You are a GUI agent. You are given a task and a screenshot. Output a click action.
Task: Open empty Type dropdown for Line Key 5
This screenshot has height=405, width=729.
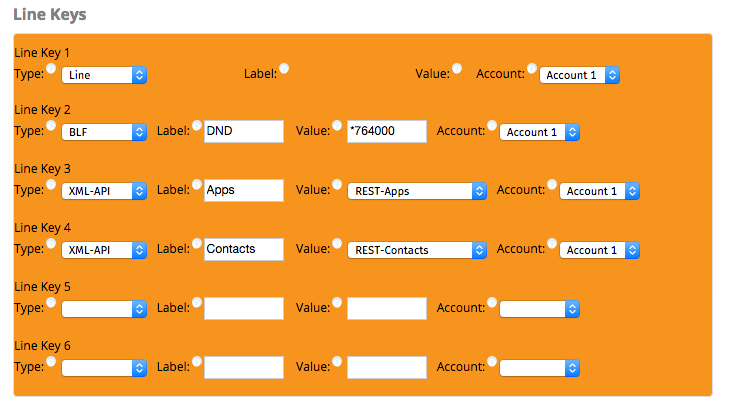coord(104,309)
